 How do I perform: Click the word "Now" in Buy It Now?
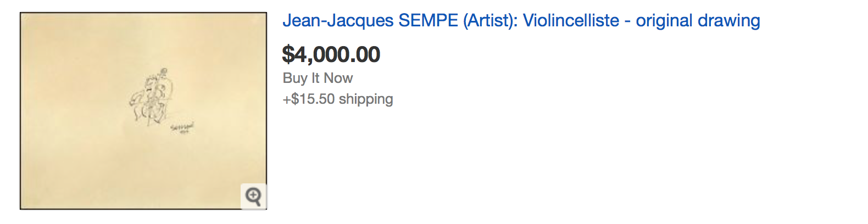coord(338,78)
